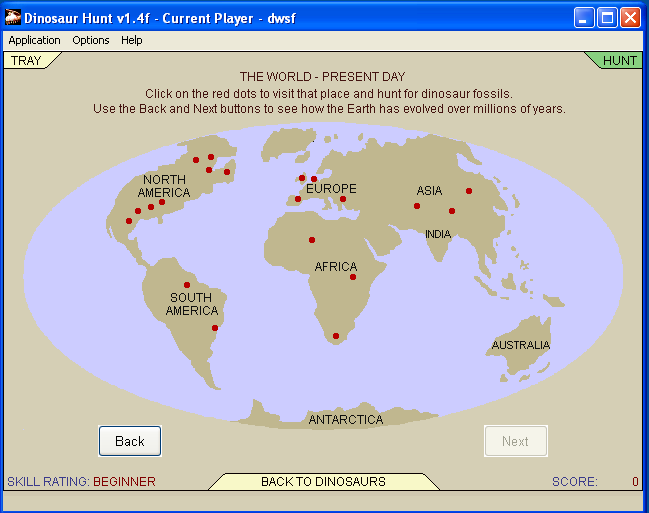Visit the red dot right of EUROPE label
This screenshot has width=649, height=513.
tap(343, 199)
